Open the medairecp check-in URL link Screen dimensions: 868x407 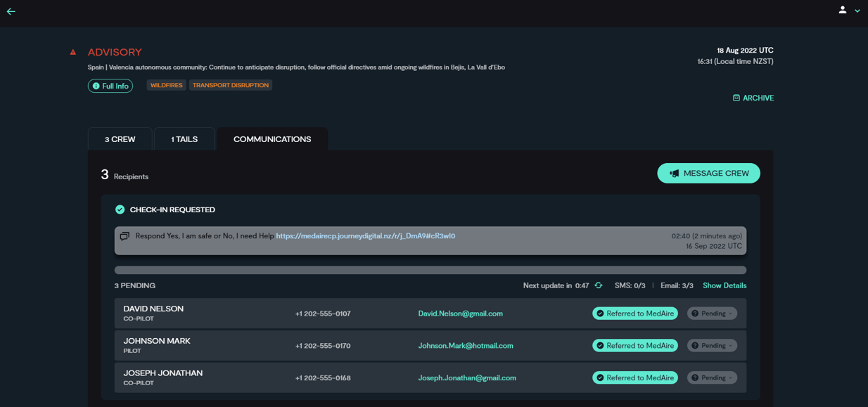pyautogui.click(x=365, y=236)
